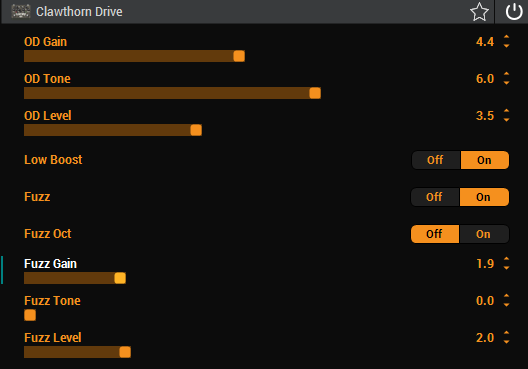This screenshot has width=528, height=369.
Task: Select the Fuzz Gain parameter label
Action: (51, 264)
